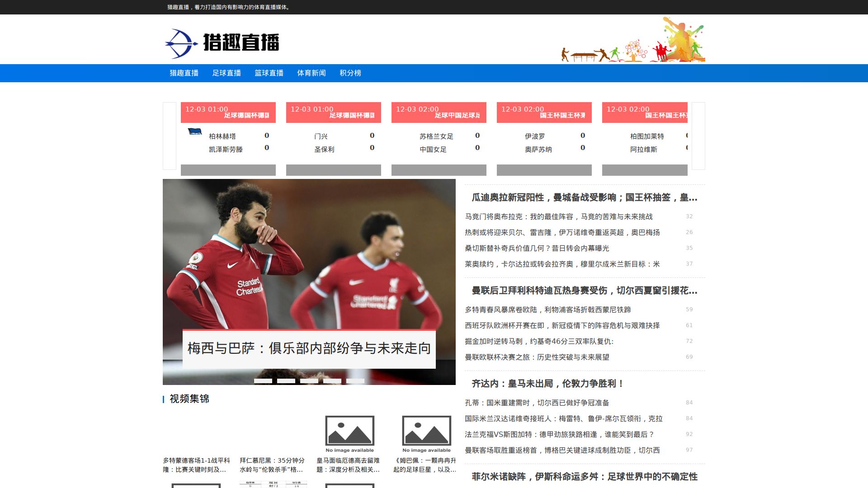This screenshot has width=868, height=488.
Task: Click the sports silhouettes banner image
Action: click(x=632, y=40)
